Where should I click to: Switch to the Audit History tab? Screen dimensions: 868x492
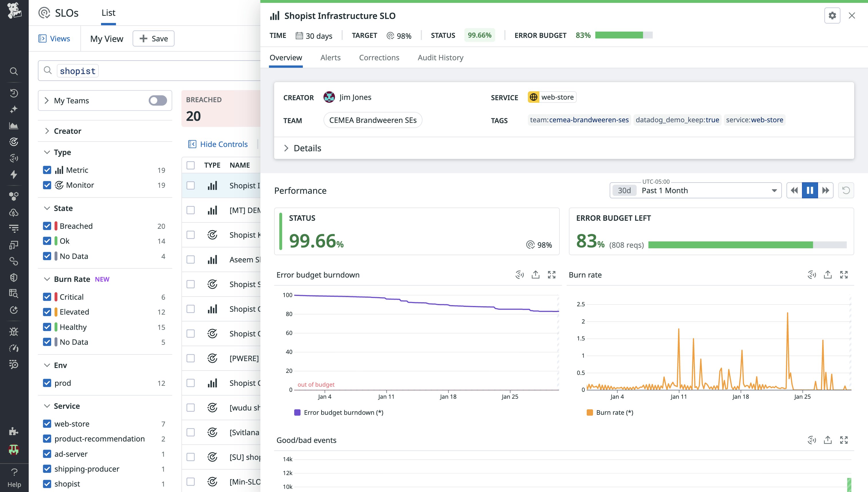click(440, 57)
